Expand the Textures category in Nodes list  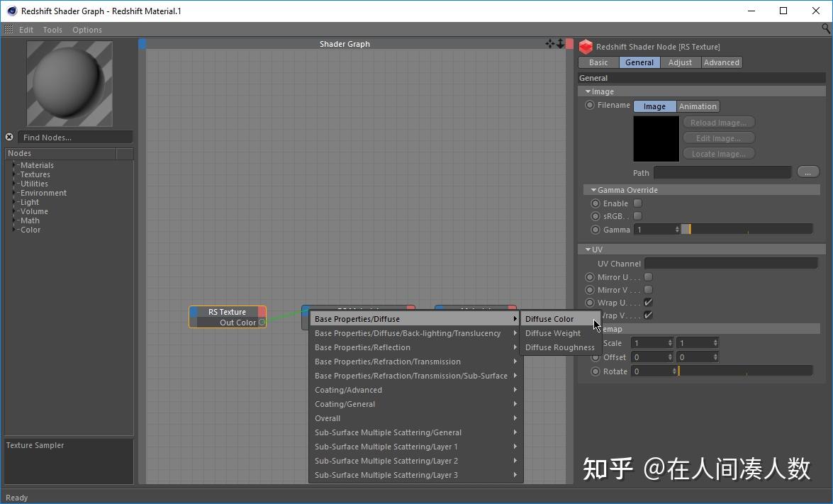pyautogui.click(x=14, y=174)
